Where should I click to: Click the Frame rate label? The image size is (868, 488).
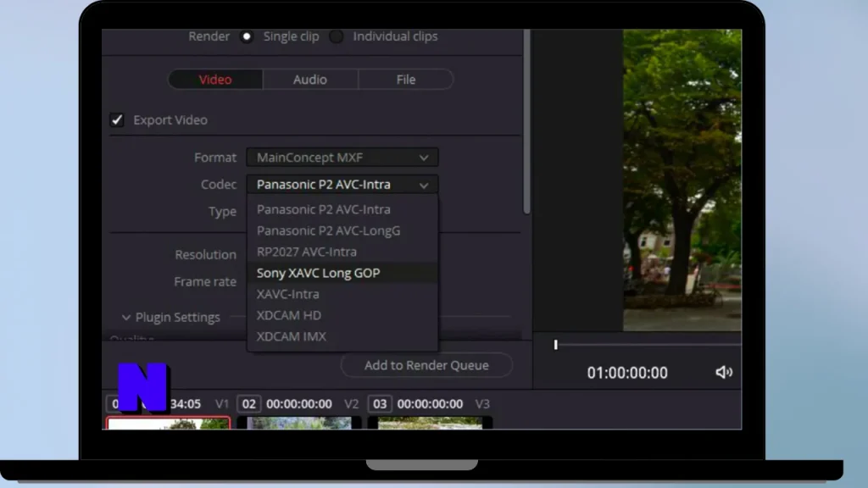tap(205, 281)
